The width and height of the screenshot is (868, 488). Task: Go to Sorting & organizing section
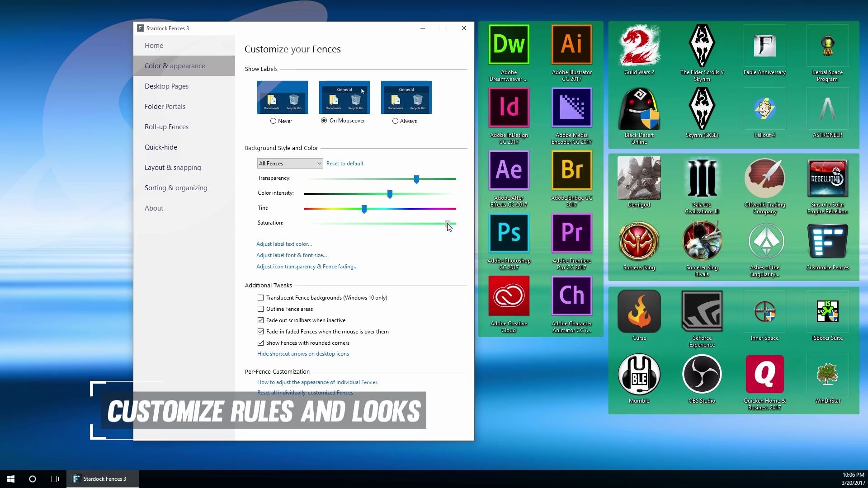(x=184, y=188)
